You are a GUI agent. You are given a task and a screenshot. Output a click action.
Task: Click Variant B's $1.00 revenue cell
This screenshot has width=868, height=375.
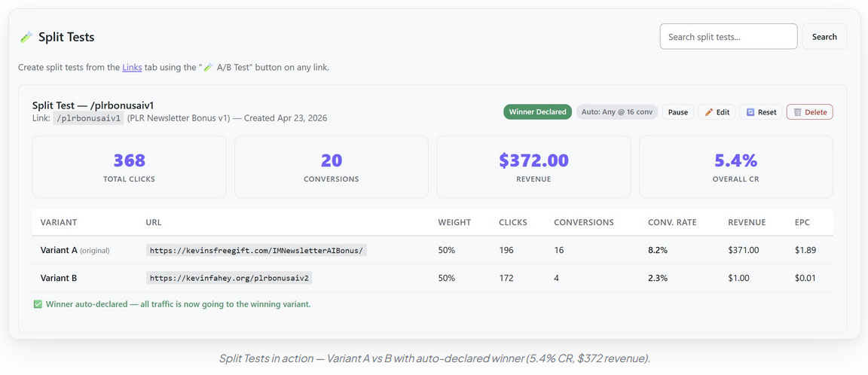click(739, 278)
